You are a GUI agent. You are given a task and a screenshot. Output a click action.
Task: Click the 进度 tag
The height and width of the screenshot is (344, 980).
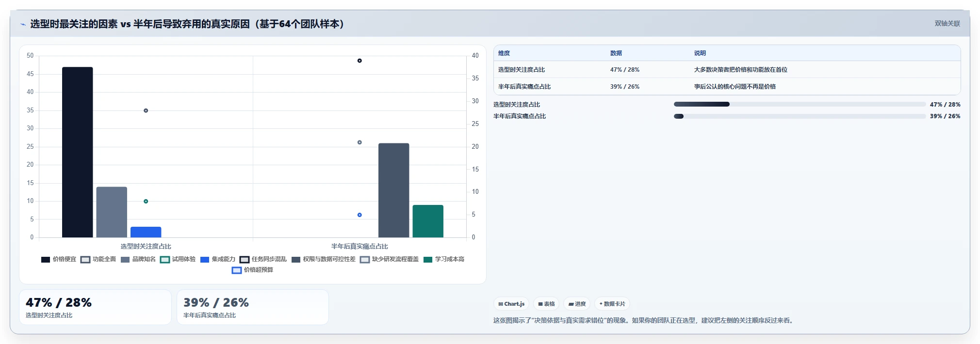577,304
